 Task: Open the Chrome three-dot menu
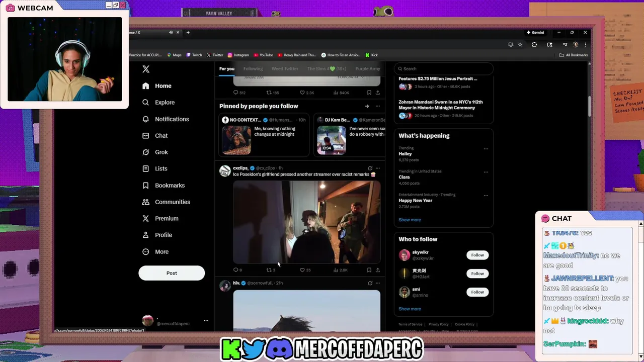coord(585,45)
